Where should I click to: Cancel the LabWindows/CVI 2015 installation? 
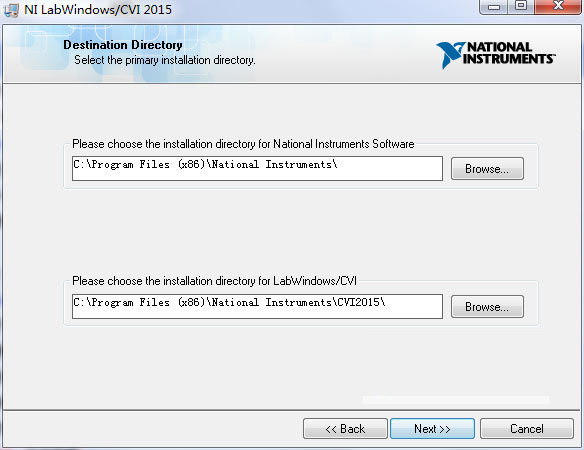click(527, 429)
